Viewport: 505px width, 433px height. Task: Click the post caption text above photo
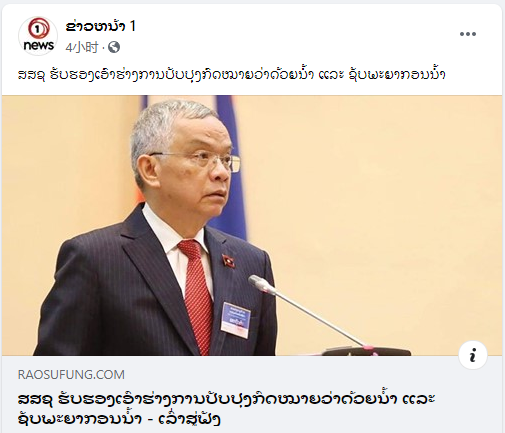coord(231,74)
